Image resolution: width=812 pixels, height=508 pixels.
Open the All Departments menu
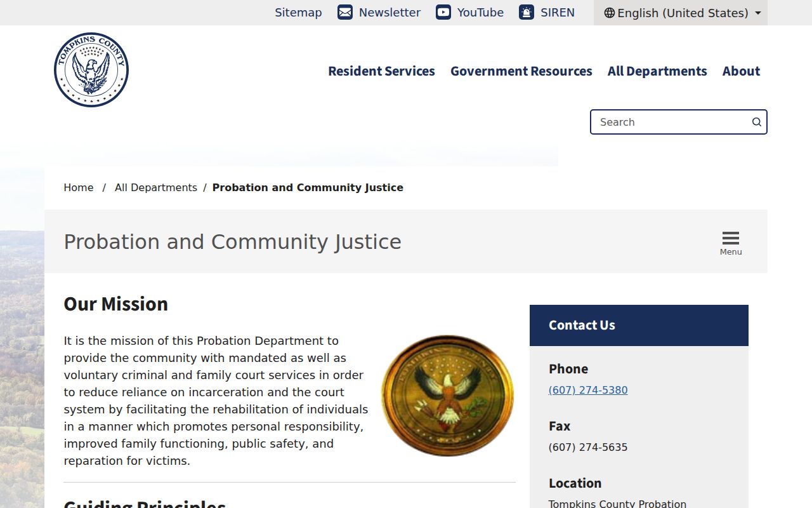tap(657, 71)
